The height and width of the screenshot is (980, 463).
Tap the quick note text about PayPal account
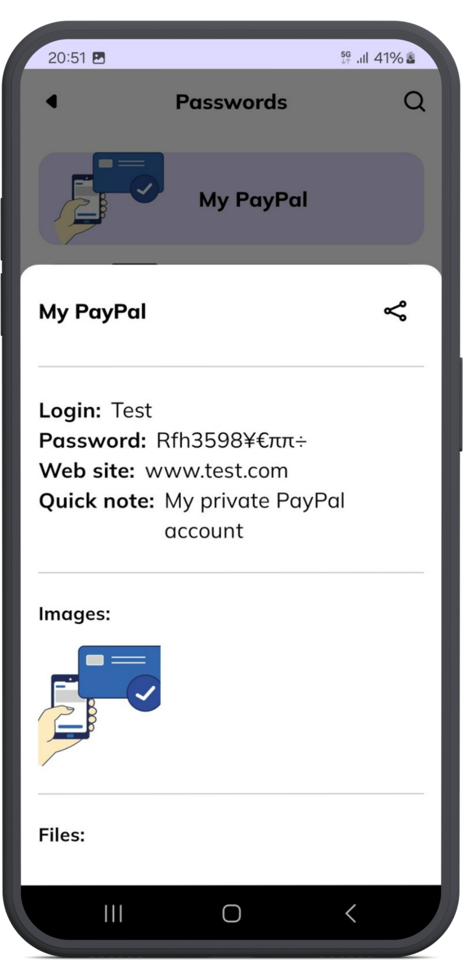coord(255,516)
